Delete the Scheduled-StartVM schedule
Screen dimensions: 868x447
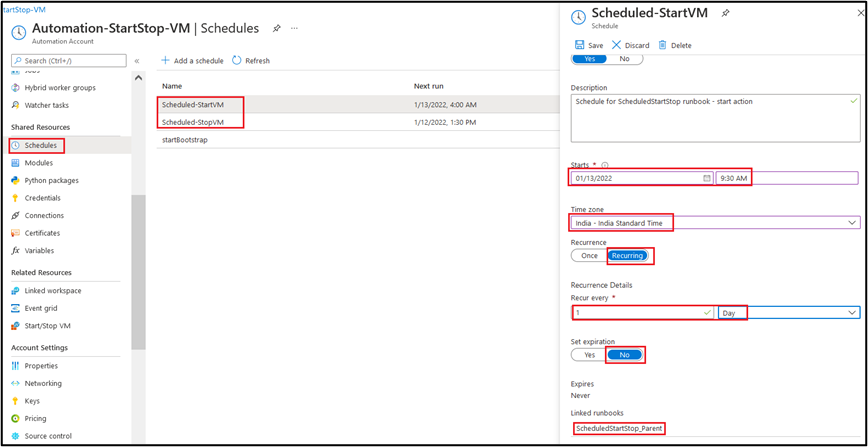(x=674, y=45)
